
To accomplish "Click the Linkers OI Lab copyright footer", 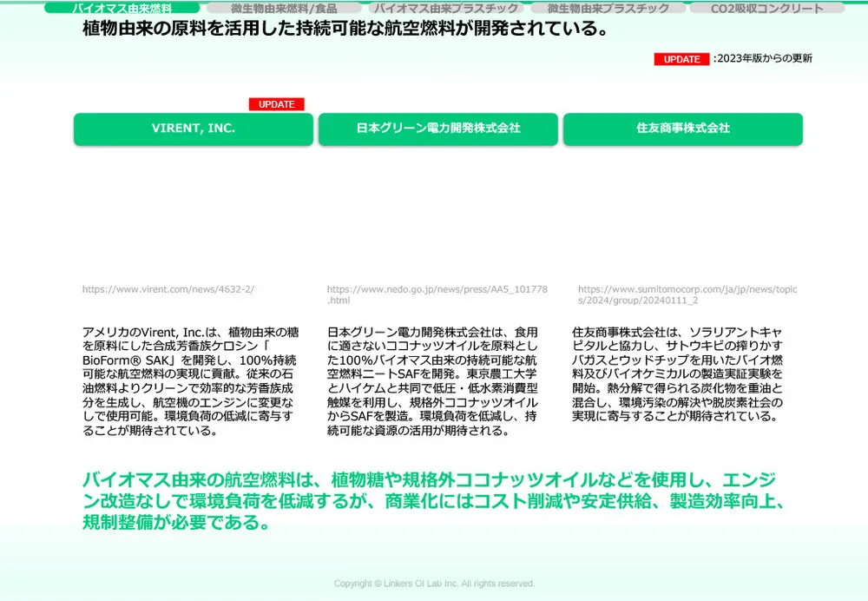I will coord(434,584).
